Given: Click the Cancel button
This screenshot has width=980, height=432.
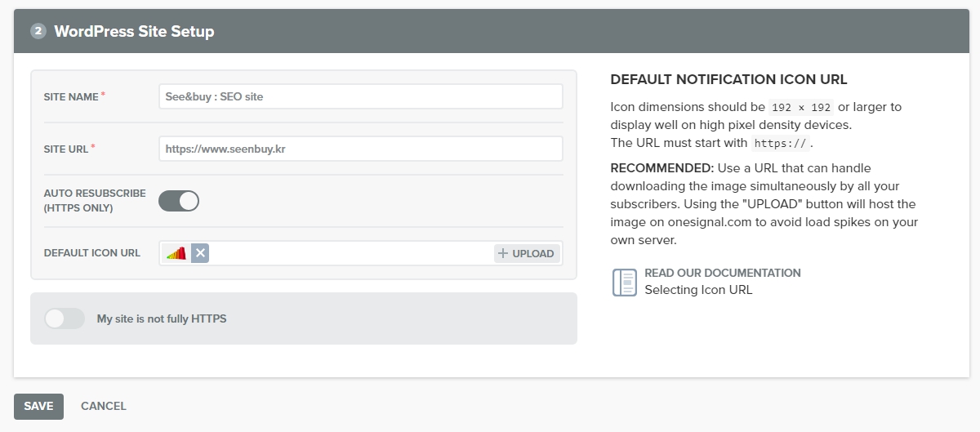Looking at the screenshot, I should click(x=104, y=406).
